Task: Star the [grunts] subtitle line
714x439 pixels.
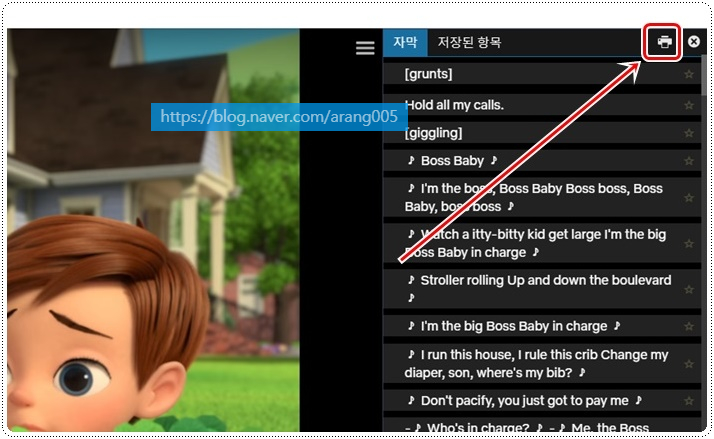Action: click(x=688, y=74)
